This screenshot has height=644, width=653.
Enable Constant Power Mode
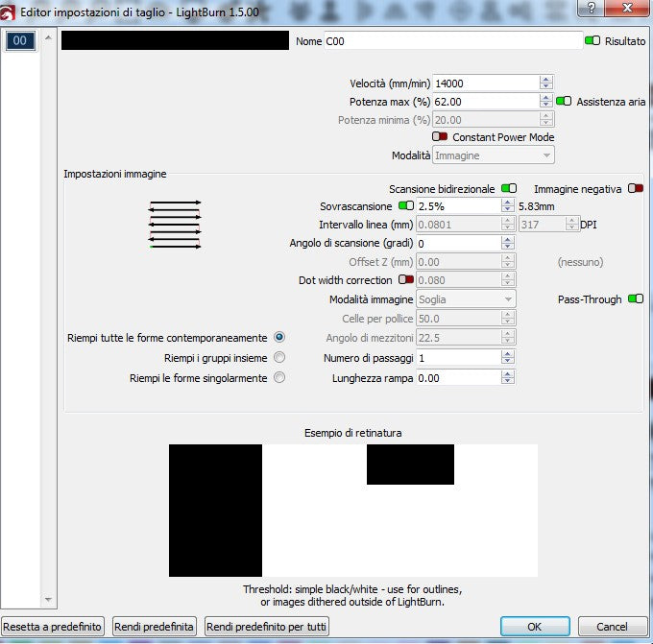tap(440, 137)
